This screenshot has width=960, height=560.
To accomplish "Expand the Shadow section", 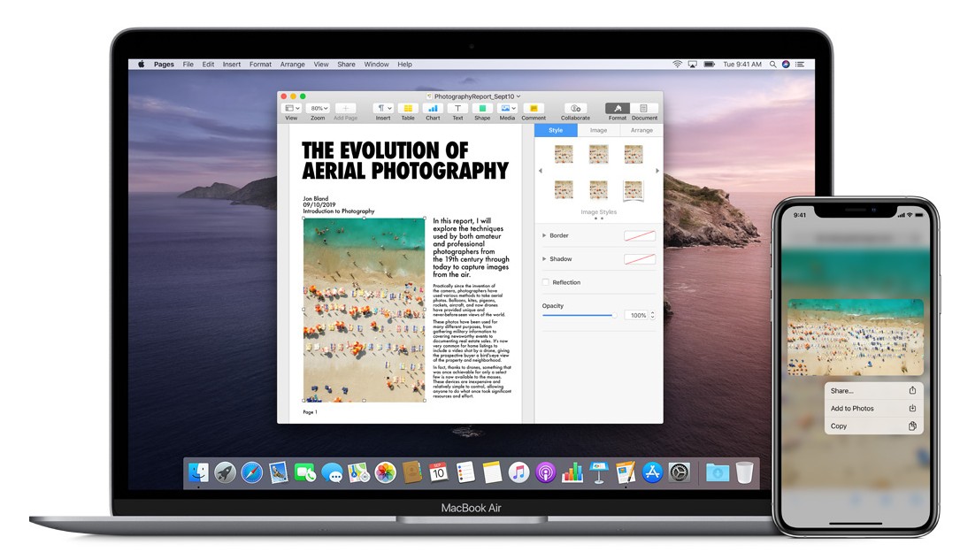I will 544,259.
